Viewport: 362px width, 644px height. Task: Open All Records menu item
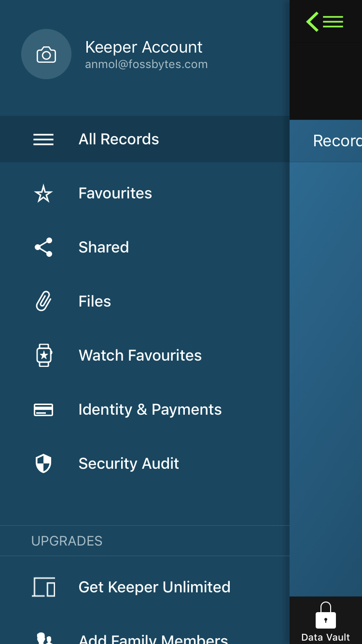pos(119,139)
